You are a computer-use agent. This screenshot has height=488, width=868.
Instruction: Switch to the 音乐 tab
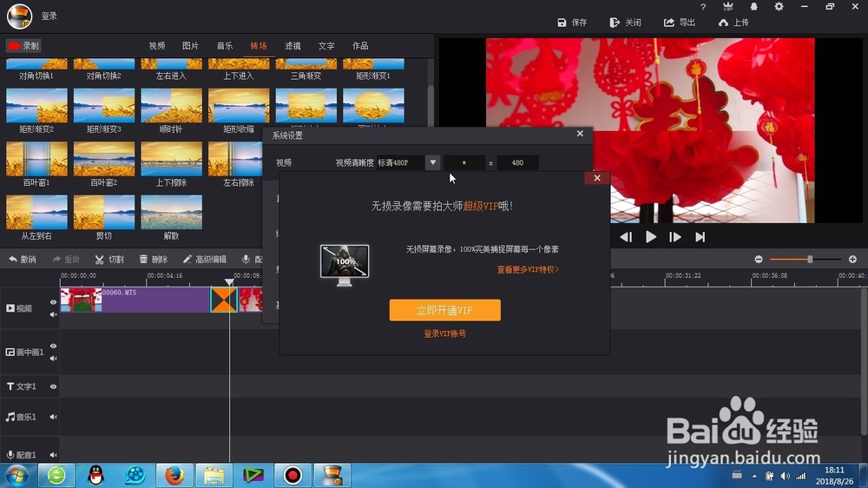pyautogui.click(x=225, y=46)
